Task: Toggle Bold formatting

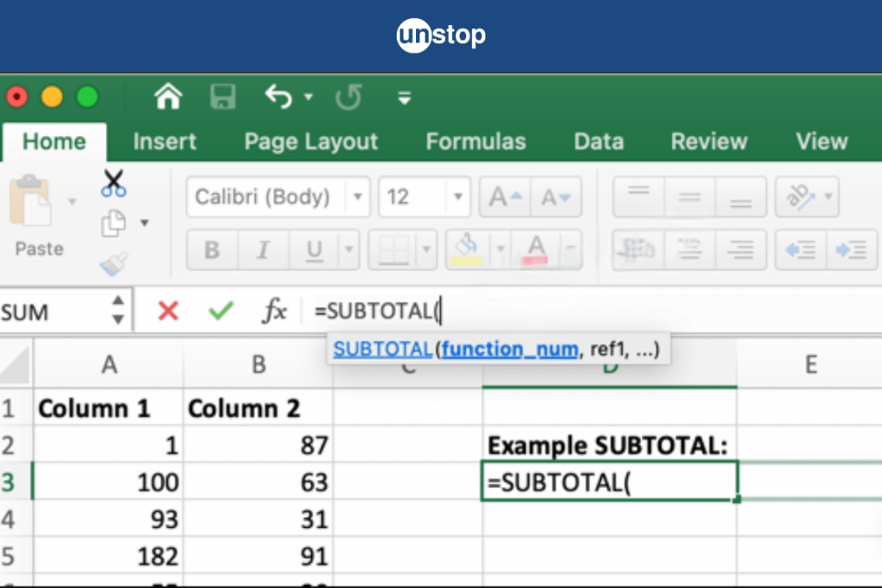Action: 212,250
